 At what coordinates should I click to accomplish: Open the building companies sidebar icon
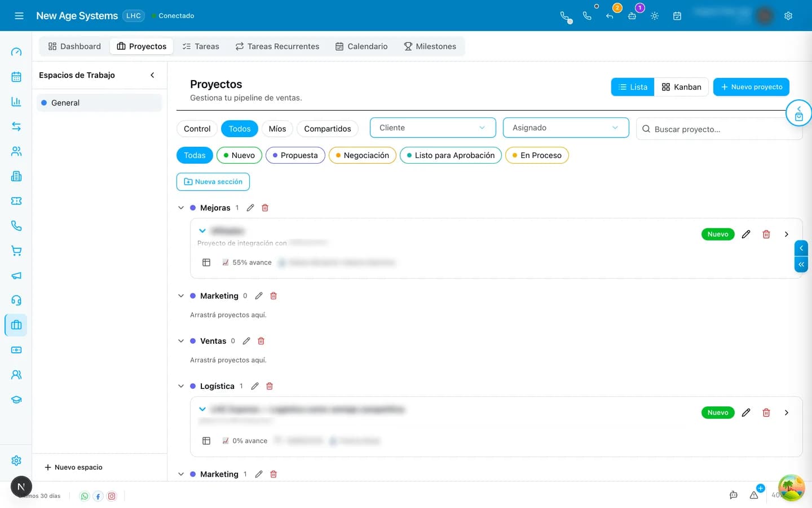tap(16, 176)
